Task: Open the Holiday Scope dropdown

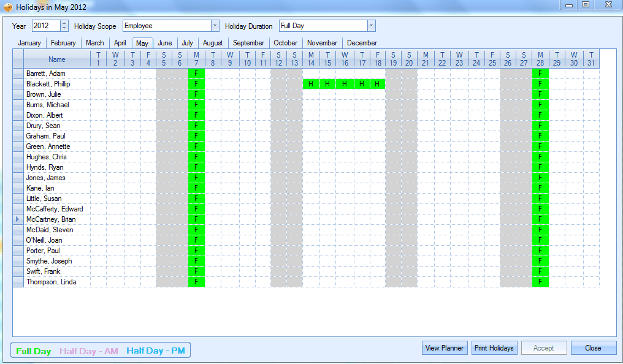Action: (x=215, y=26)
